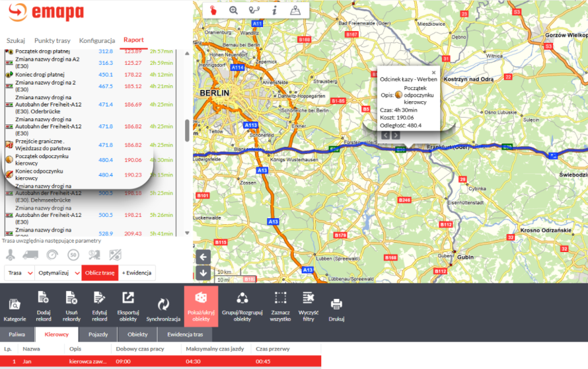
Task: Click the route points map tool
Action: tap(254, 10)
